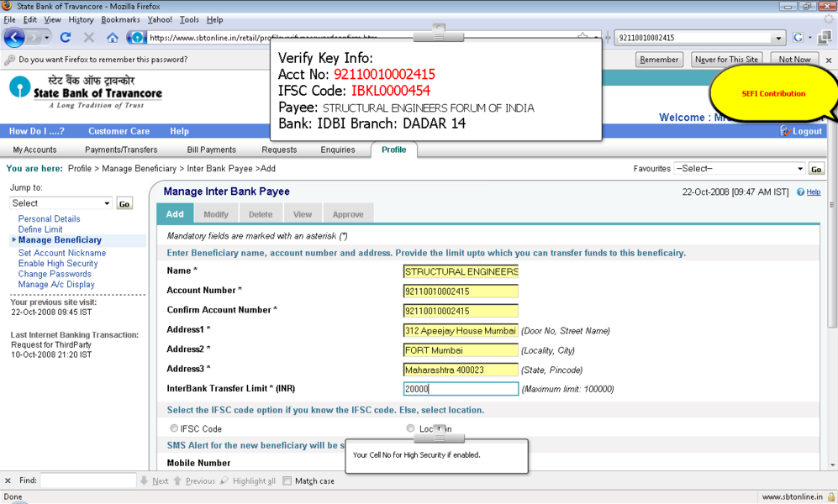Select the IFSC Code radio button

coord(175,429)
